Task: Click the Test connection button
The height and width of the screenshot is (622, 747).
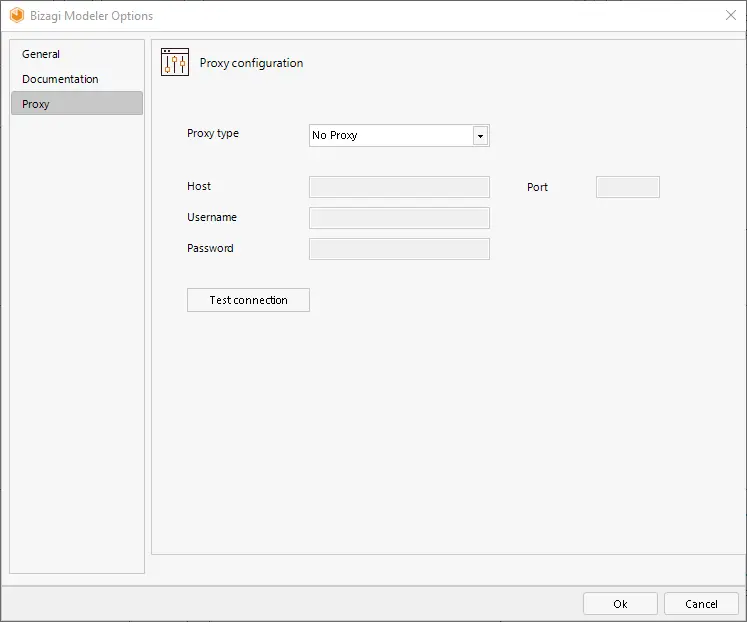Action: pos(248,300)
